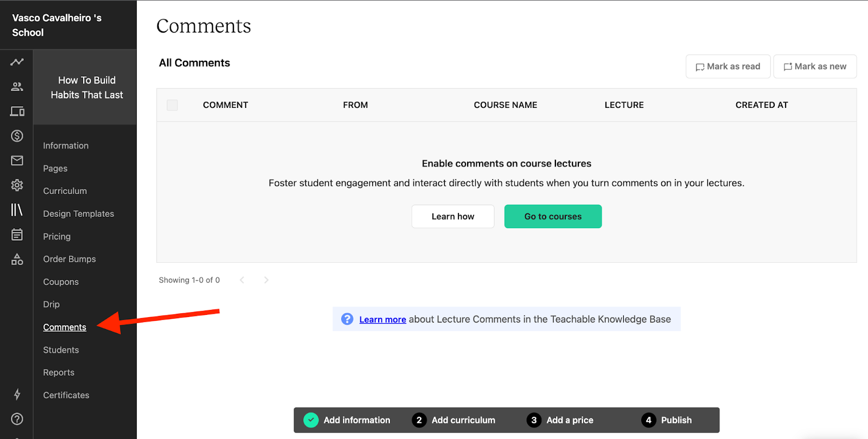Go to next page of comments
The image size is (868, 439).
click(x=266, y=280)
